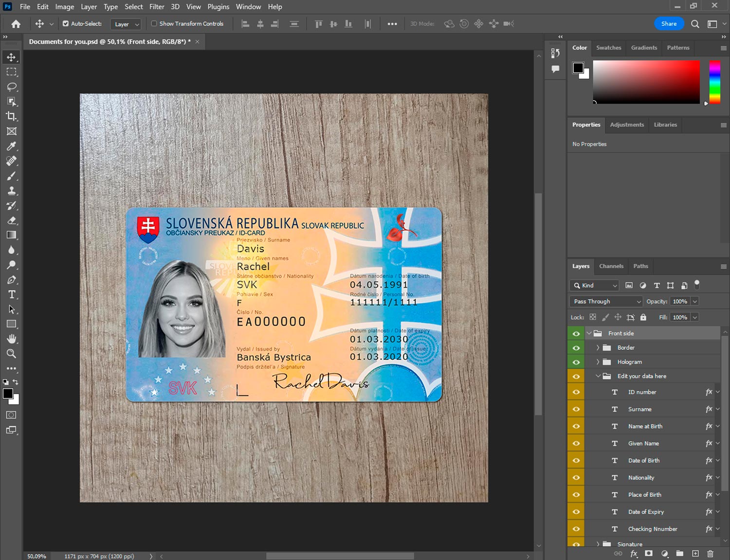Open the Pass Through blend mode dropdown
730x560 pixels.
(606, 302)
